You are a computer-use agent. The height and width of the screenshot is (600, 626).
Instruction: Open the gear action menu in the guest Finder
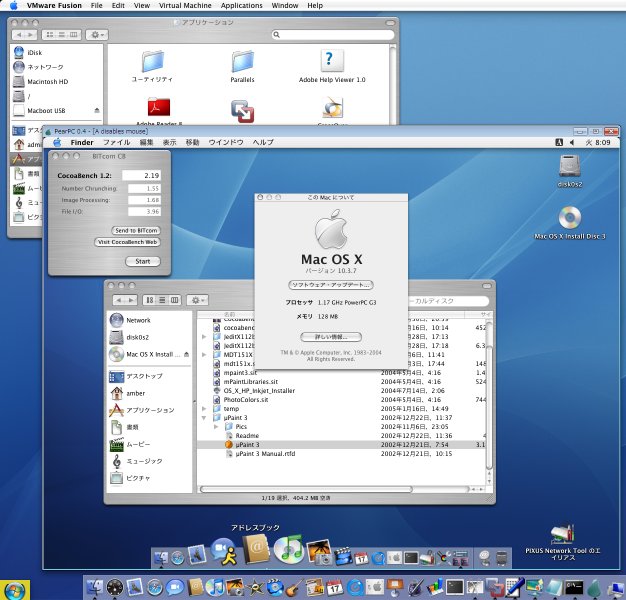198,300
